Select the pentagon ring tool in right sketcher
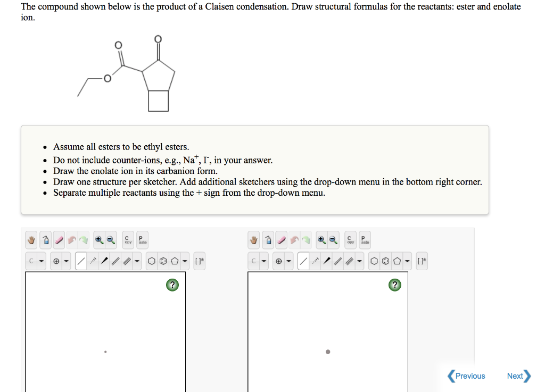545x392 pixels. pos(395,261)
